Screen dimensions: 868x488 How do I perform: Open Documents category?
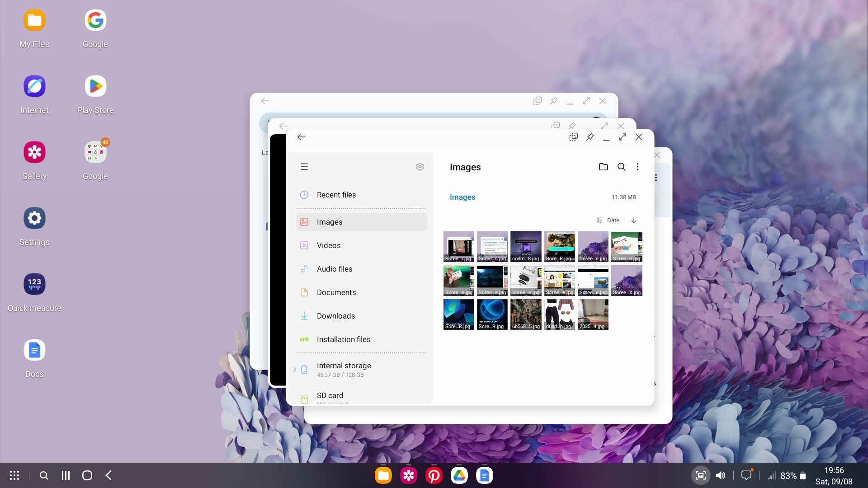pyautogui.click(x=361, y=292)
